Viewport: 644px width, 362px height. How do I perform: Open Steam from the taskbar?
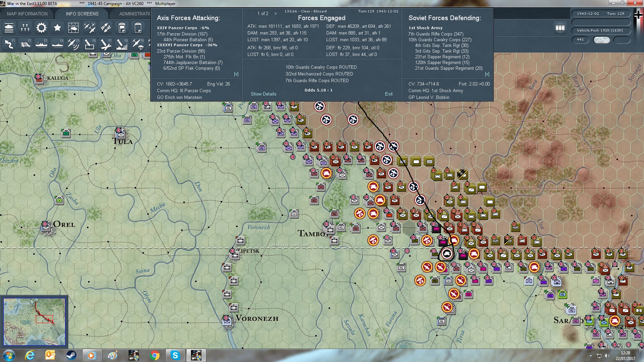click(71, 355)
